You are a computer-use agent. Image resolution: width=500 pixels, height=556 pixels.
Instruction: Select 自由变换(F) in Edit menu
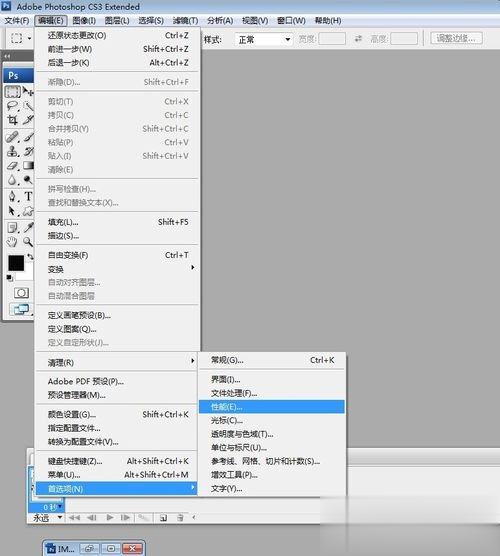pyautogui.click(x=116, y=255)
